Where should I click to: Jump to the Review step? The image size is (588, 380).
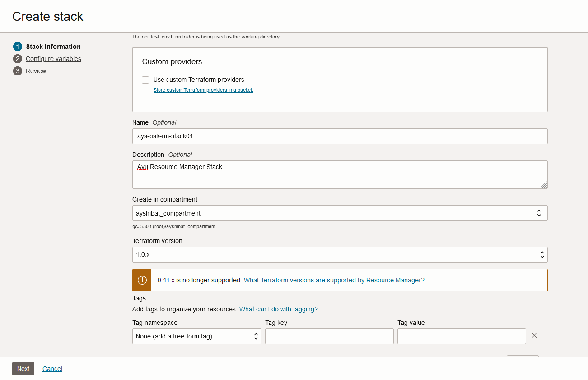tap(36, 71)
